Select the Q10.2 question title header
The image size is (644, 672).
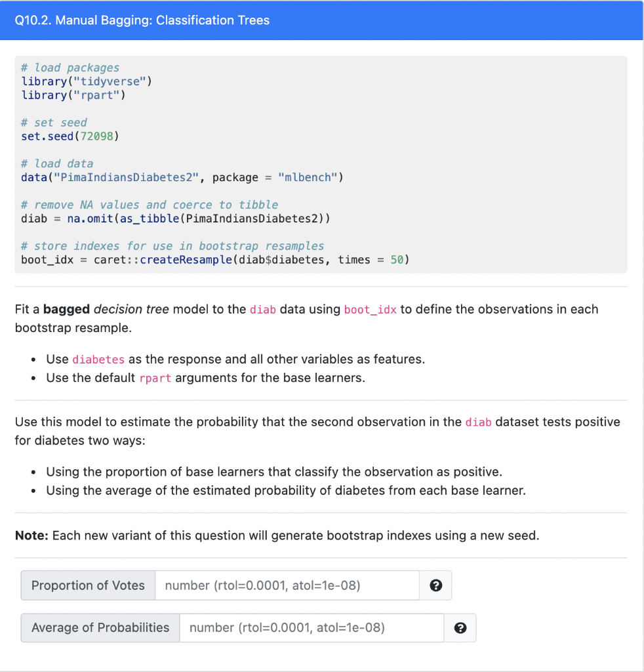[144, 20]
